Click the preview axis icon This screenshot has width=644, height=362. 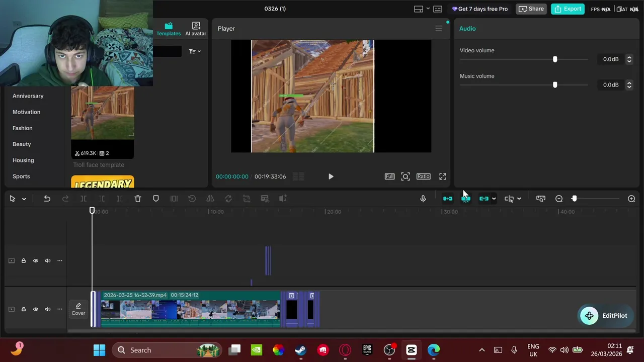[x=509, y=199]
